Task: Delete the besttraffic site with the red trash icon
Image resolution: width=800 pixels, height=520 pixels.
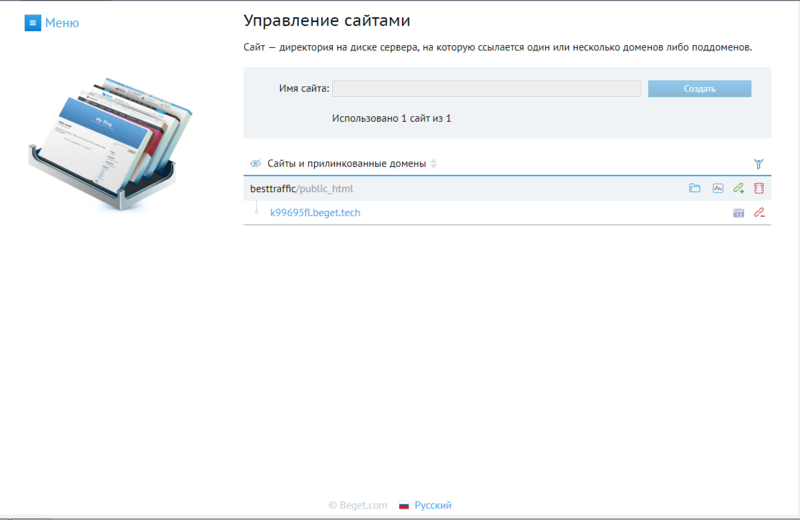Action: [x=759, y=188]
